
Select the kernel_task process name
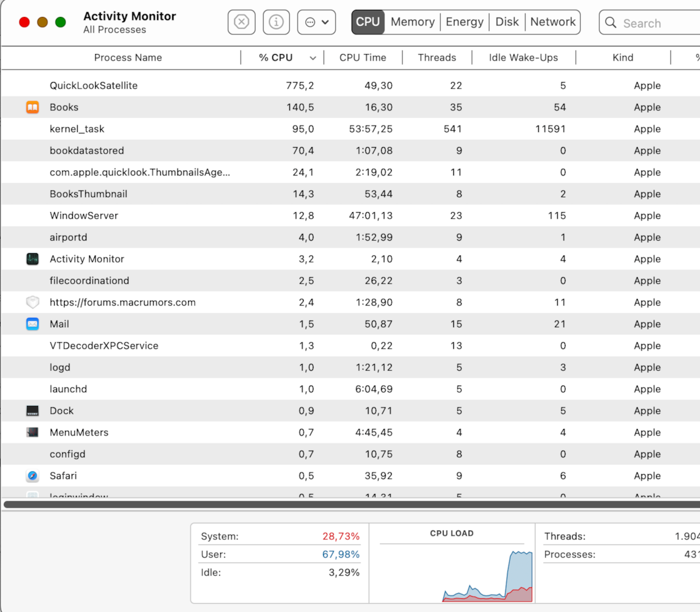[77, 129]
